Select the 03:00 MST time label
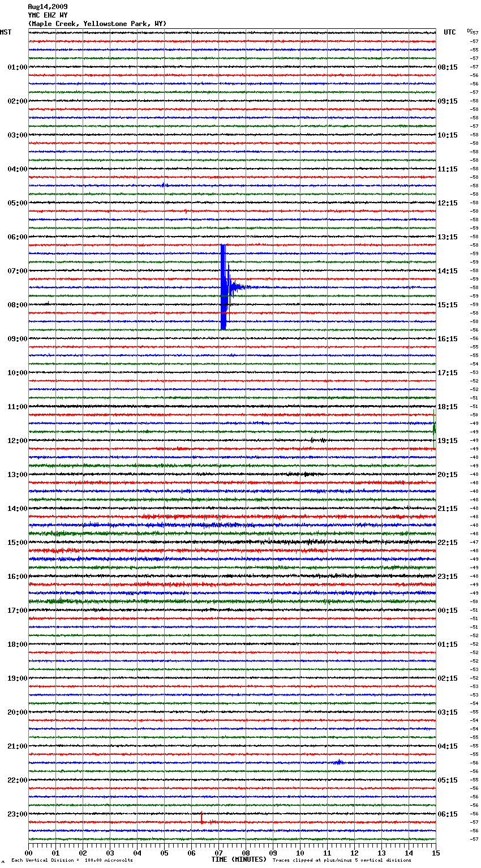The width and height of the screenshot is (481, 868). (18, 135)
